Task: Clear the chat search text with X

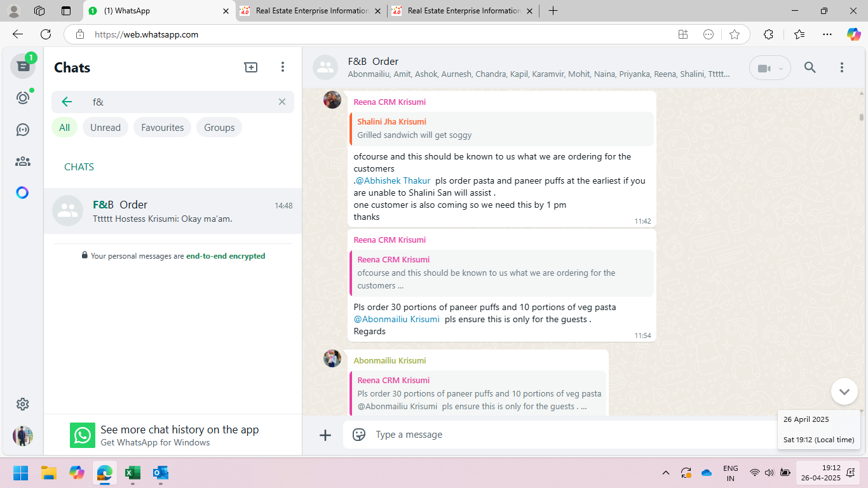Action: (282, 102)
